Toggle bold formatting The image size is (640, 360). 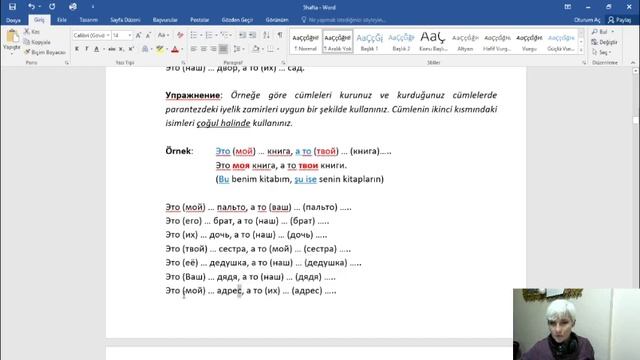pyautogui.click(x=77, y=49)
